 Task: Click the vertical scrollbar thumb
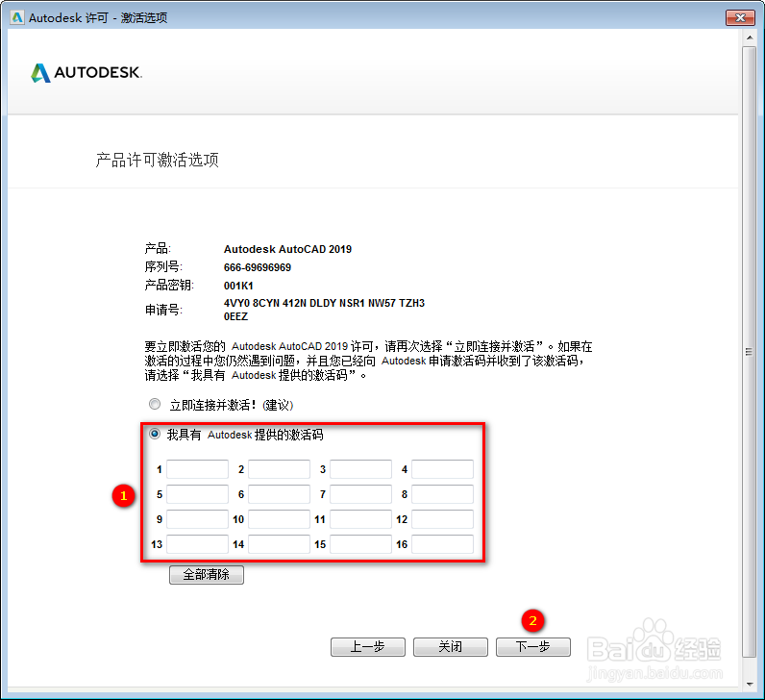[x=750, y=352]
